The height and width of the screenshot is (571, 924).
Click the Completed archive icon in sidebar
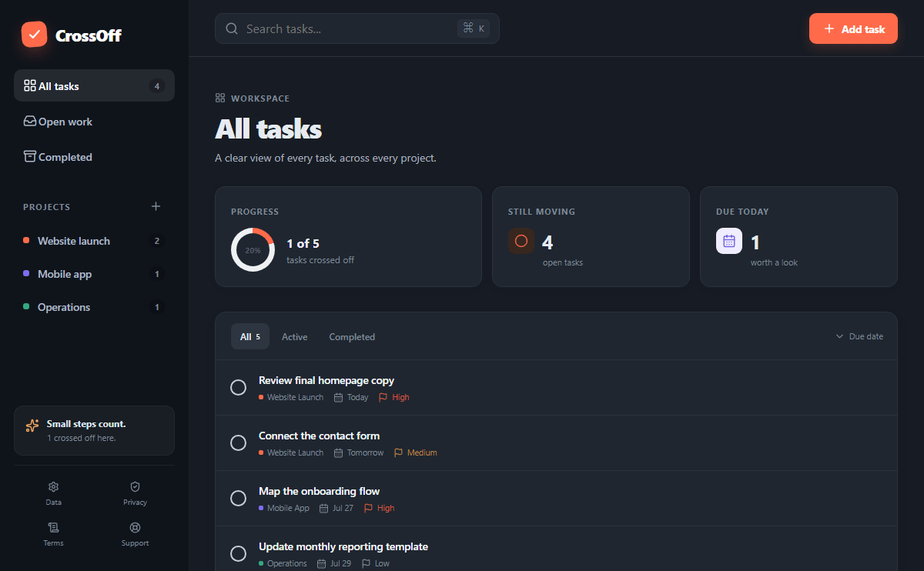(x=30, y=156)
